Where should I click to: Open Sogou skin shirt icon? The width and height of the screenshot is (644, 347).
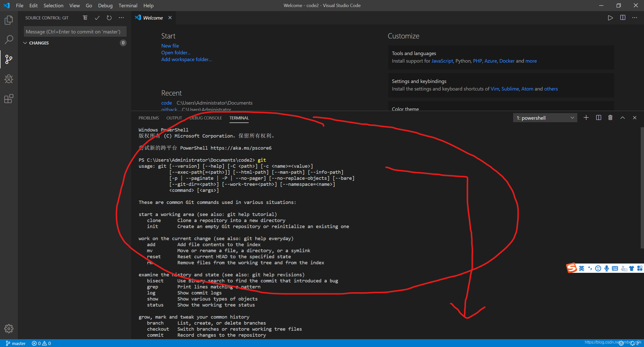[631, 268]
